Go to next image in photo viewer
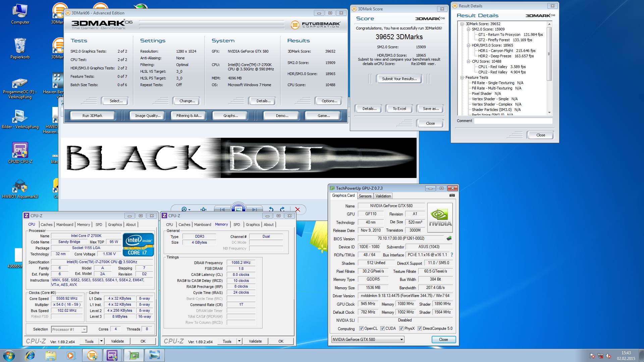The height and width of the screenshot is (362, 644). coord(254,209)
